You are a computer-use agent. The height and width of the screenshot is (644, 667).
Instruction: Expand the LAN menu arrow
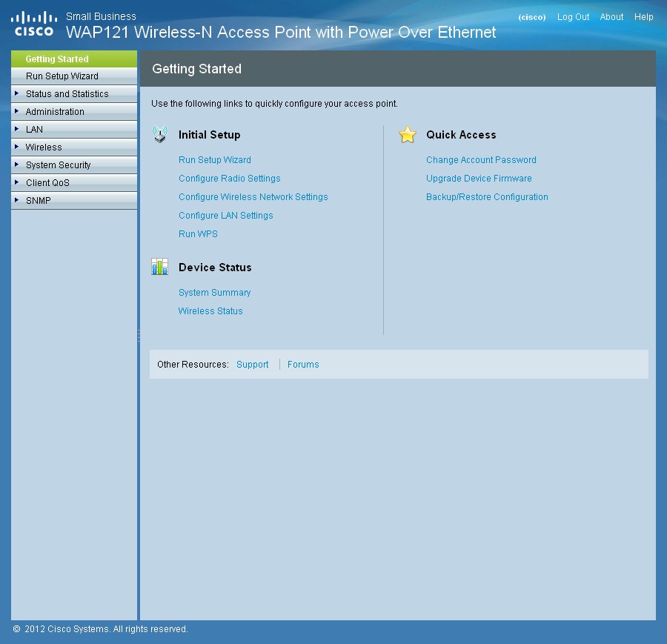coord(16,129)
